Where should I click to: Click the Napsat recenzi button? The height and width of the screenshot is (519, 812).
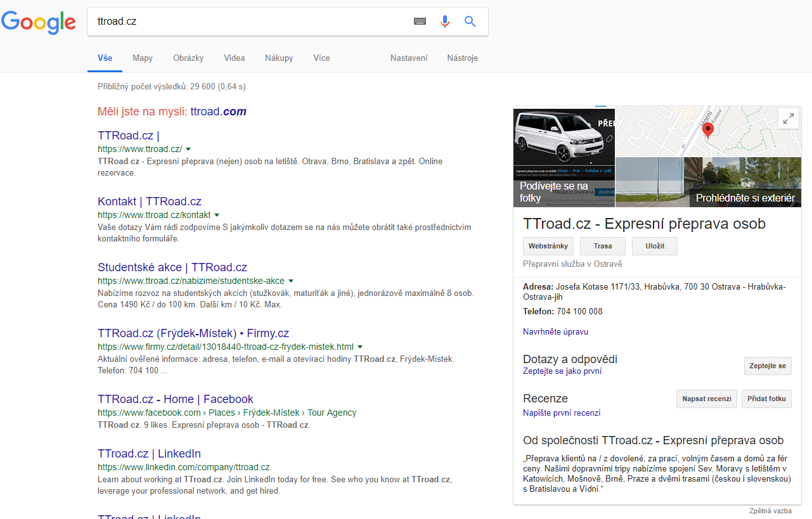point(707,399)
